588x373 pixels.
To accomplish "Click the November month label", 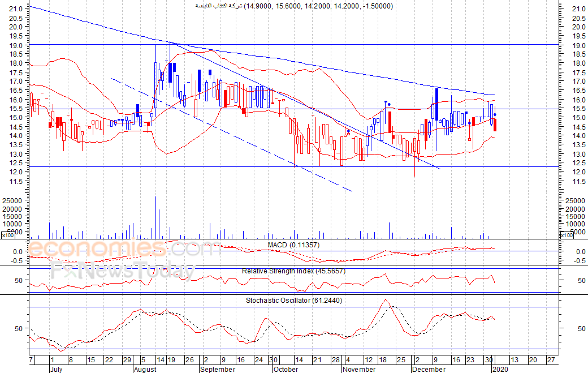I will coord(359,369).
